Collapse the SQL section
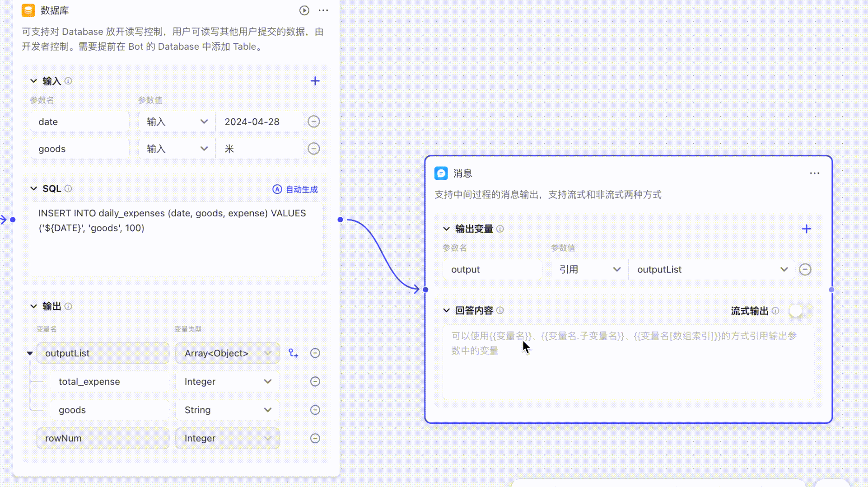The width and height of the screenshot is (868, 487). pyautogui.click(x=34, y=189)
